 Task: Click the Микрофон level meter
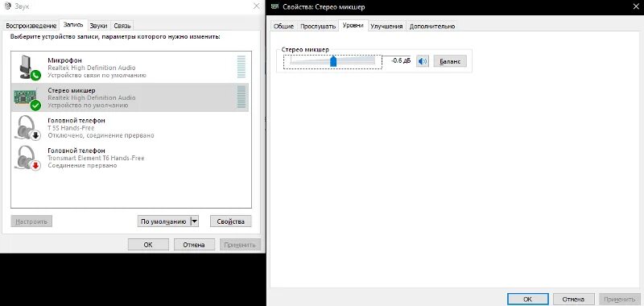click(x=241, y=67)
